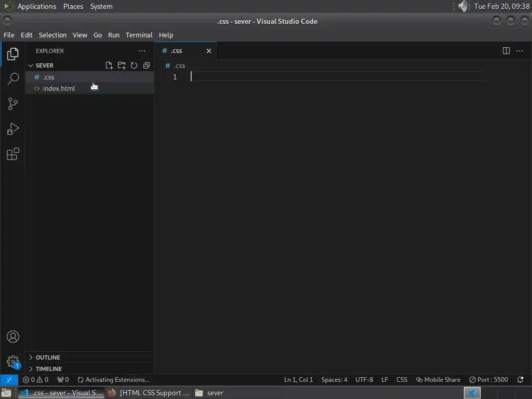Open the Terminal menu
This screenshot has height=399, width=532.
[x=139, y=35]
